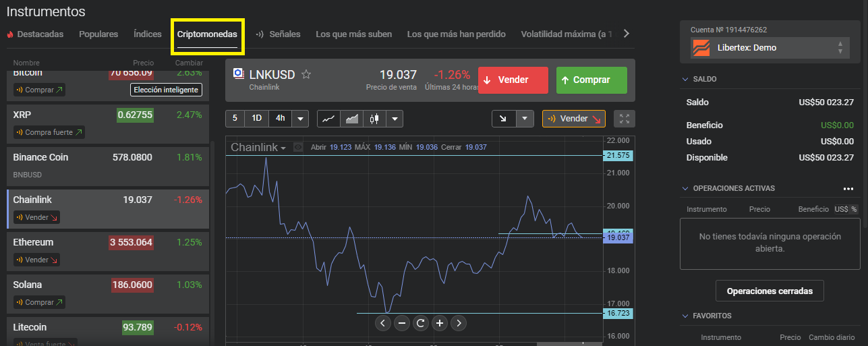Click XRP Compra fuerte signal
The image size is (868, 346).
click(x=49, y=132)
